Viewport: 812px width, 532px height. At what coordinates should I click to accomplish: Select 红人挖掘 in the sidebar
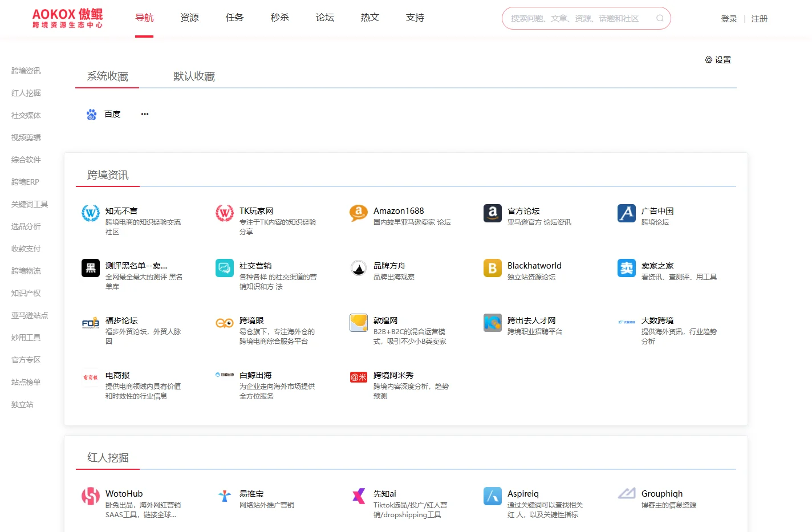(x=26, y=93)
